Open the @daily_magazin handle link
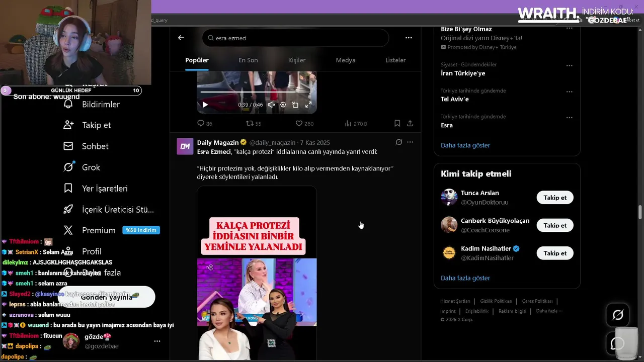 click(272, 143)
